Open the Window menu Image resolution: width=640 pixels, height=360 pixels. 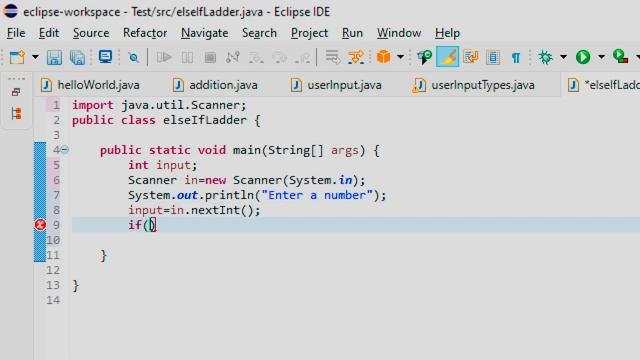(x=399, y=33)
